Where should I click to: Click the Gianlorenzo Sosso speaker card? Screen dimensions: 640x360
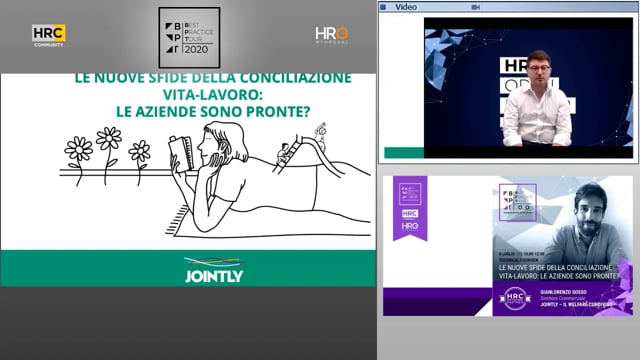562,246
